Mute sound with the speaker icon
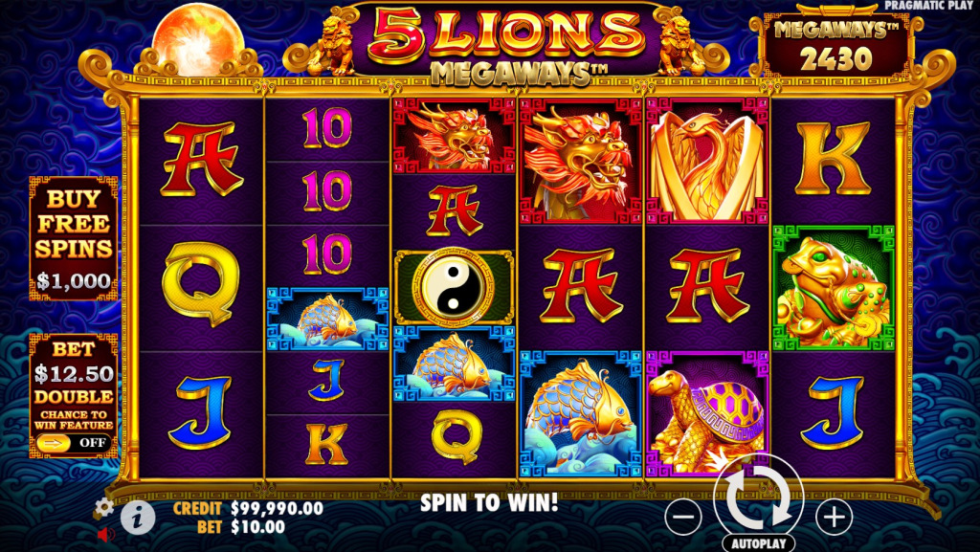 click(105, 535)
